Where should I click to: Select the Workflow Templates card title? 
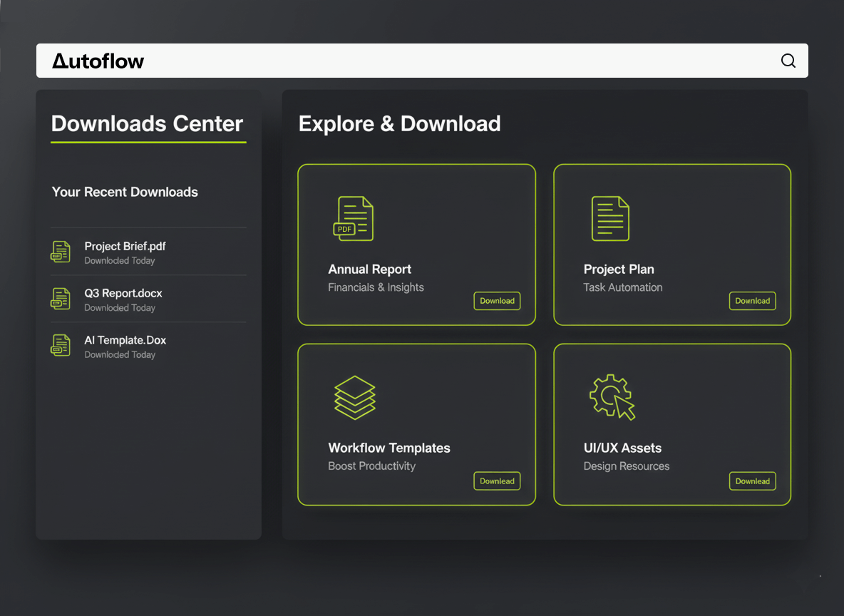[x=388, y=448]
